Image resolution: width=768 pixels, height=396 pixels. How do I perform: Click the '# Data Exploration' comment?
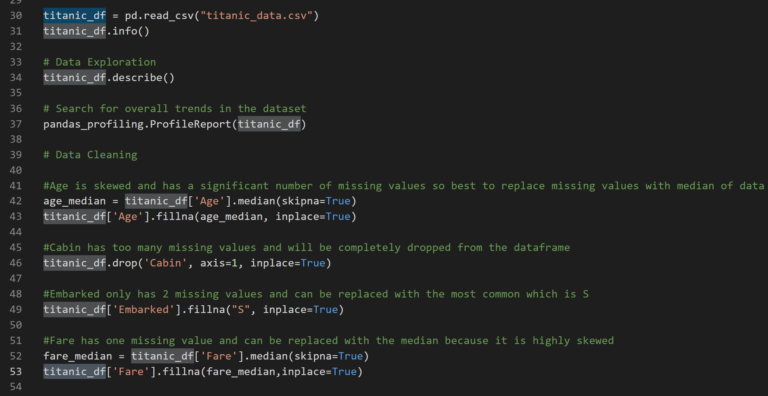(99, 62)
